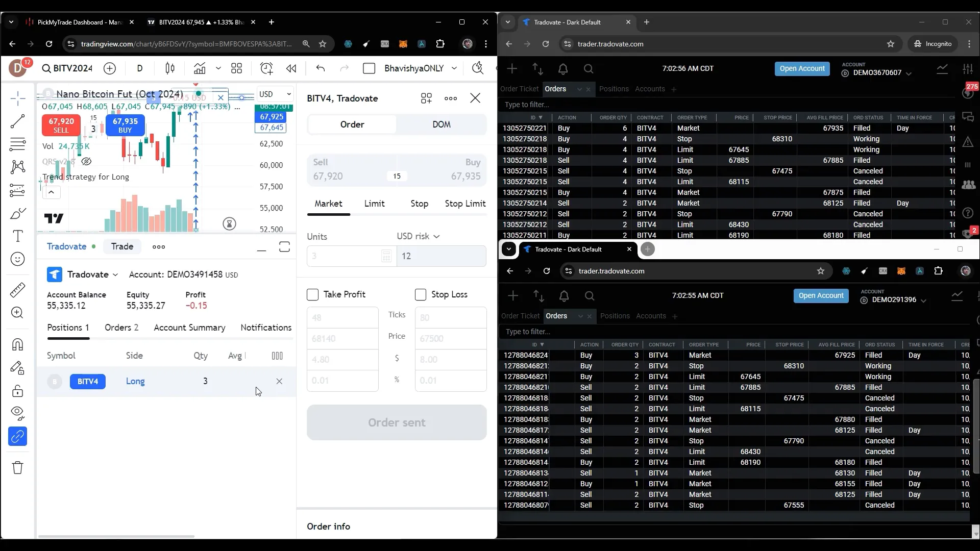Image resolution: width=980 pixels, height=551 pixels.
Task: Toggle hide all drawings eye icon
Action: pos(18,412)
